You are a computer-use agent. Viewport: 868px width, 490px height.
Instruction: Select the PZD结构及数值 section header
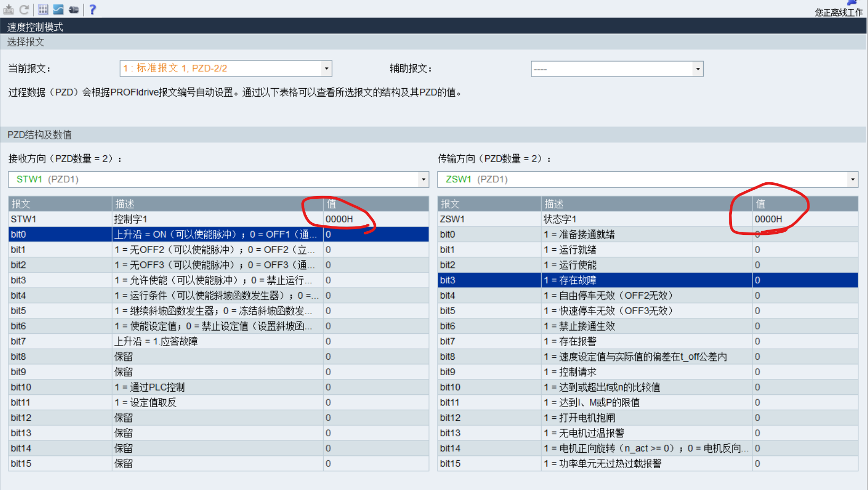(39, 135)
